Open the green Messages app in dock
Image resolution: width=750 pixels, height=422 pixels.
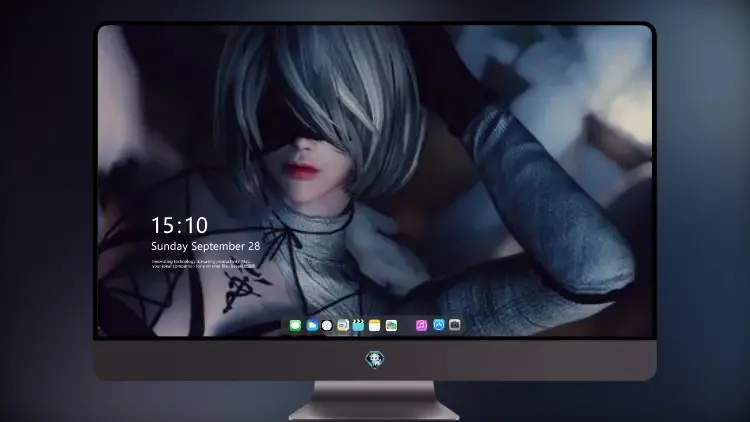coord(295,325)
